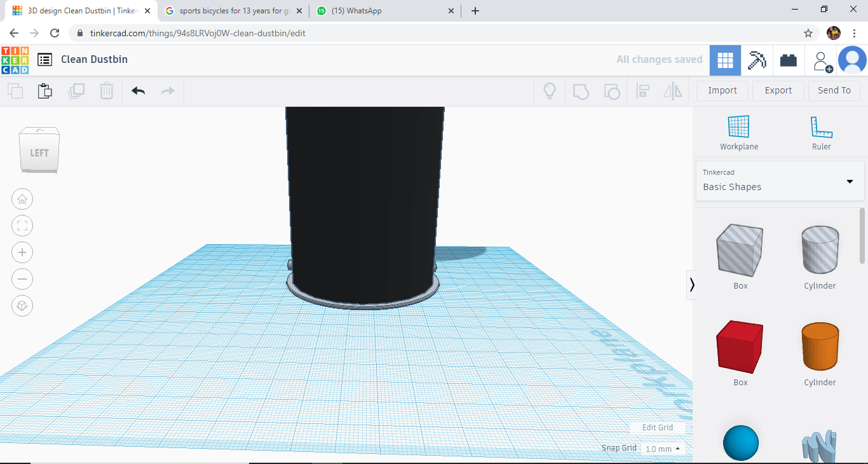This screenshot has height=464, width=868.
Task: Open the user profile avatar
Action: 852,60
